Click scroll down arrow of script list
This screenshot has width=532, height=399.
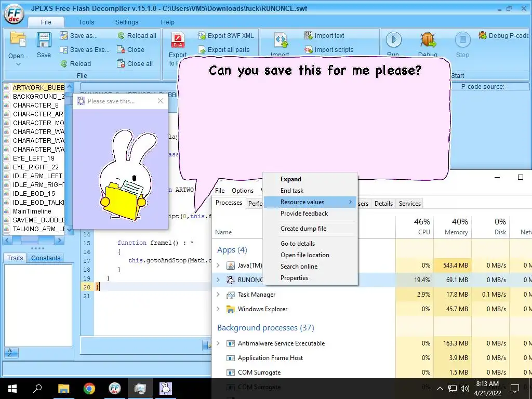point(69,230)
